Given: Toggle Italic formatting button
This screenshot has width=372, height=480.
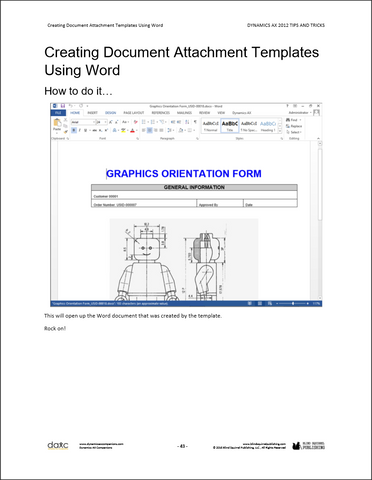Looking at the screenshot, I should coord(80,130).
